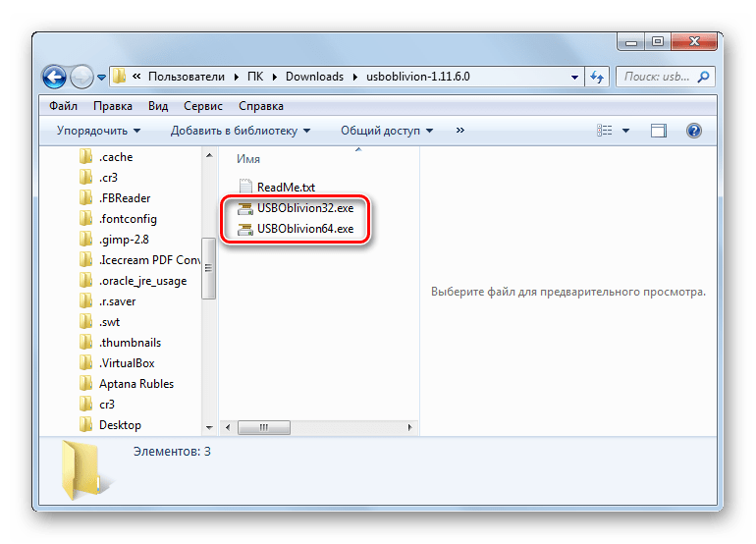Click Пользователи in the address path
The image size is (756, 544).
(x=187, y=77)
